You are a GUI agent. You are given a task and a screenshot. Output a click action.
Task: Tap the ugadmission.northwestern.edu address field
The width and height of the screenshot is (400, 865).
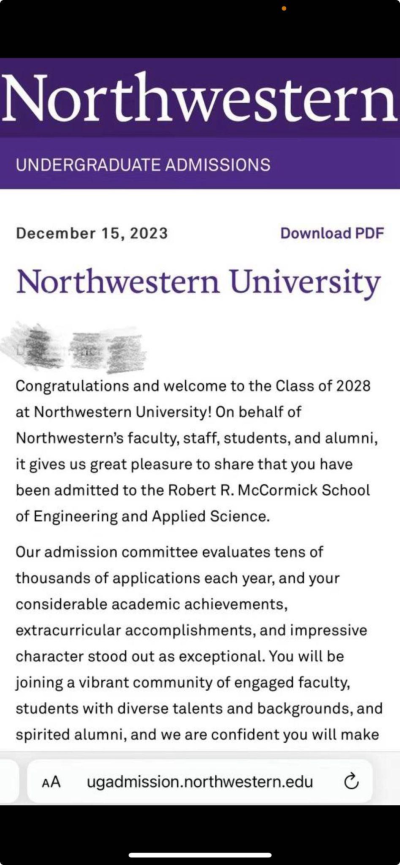pyautogui.click(x=200, y=781)
